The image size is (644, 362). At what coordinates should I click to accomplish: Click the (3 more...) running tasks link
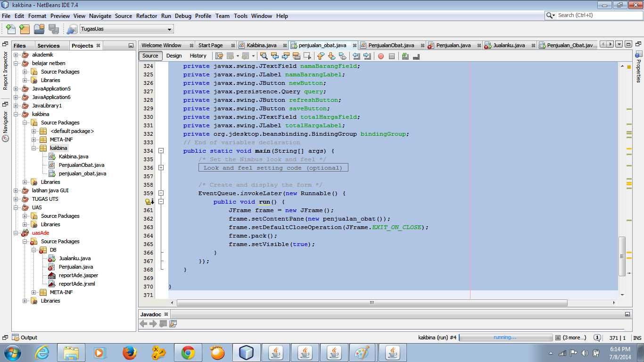(x=574, y=337)
